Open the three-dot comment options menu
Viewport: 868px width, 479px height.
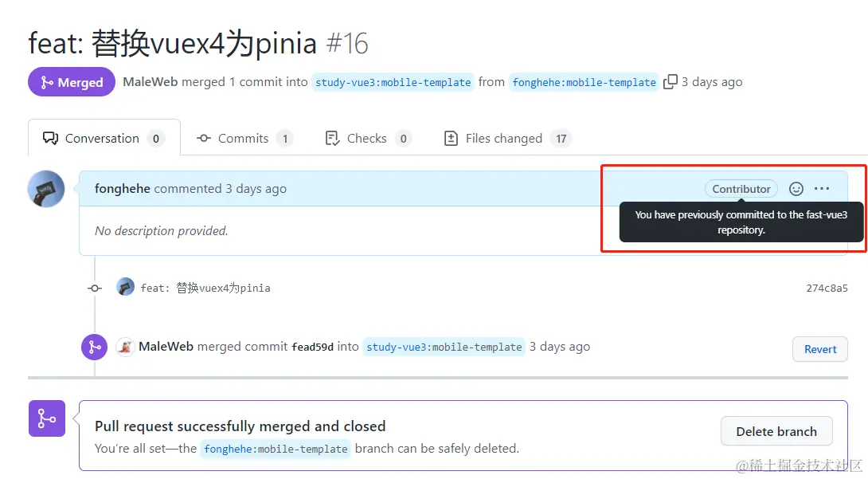coord(822,189)
